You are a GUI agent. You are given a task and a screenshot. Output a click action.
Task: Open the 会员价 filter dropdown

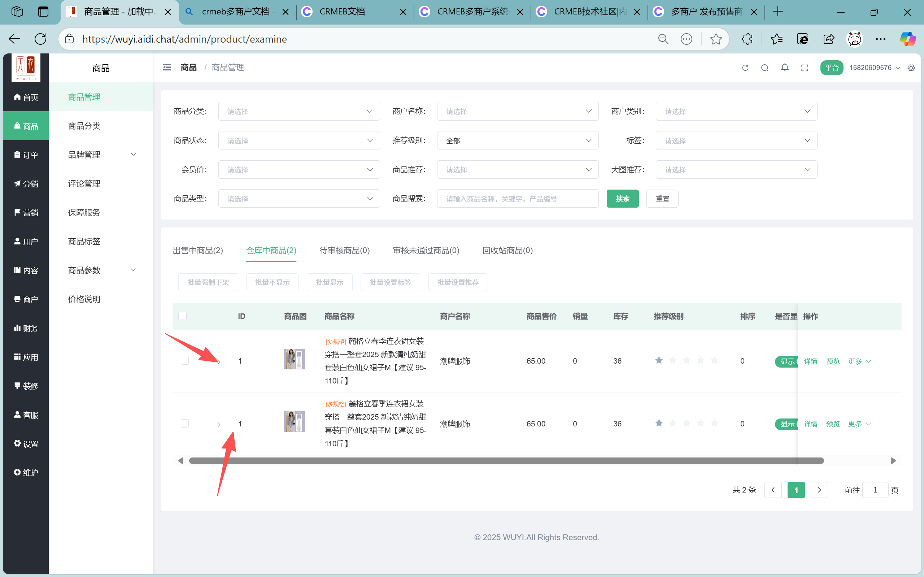(x=299, y=169)
